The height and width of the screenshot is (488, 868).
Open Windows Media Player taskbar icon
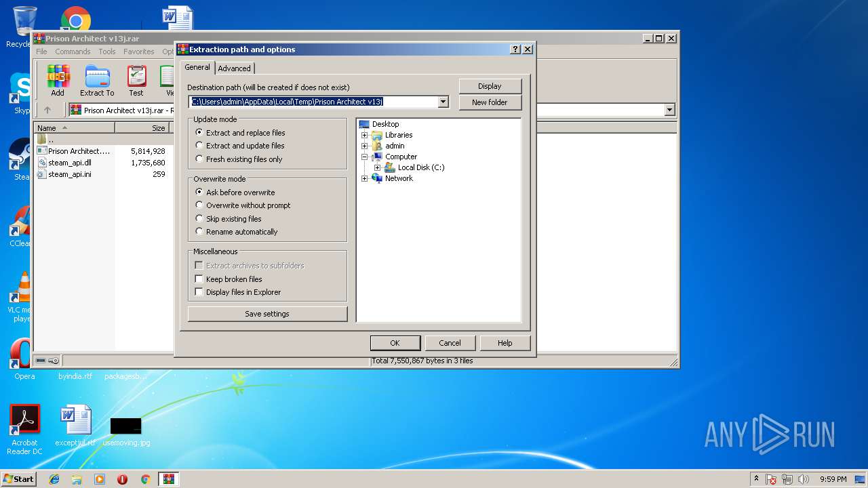tap(100, 479)
